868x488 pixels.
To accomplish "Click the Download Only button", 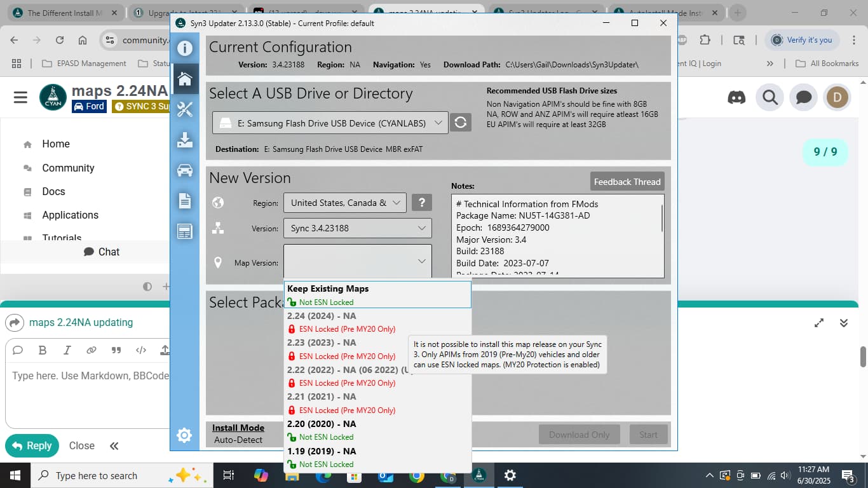I will coord(579,435).
